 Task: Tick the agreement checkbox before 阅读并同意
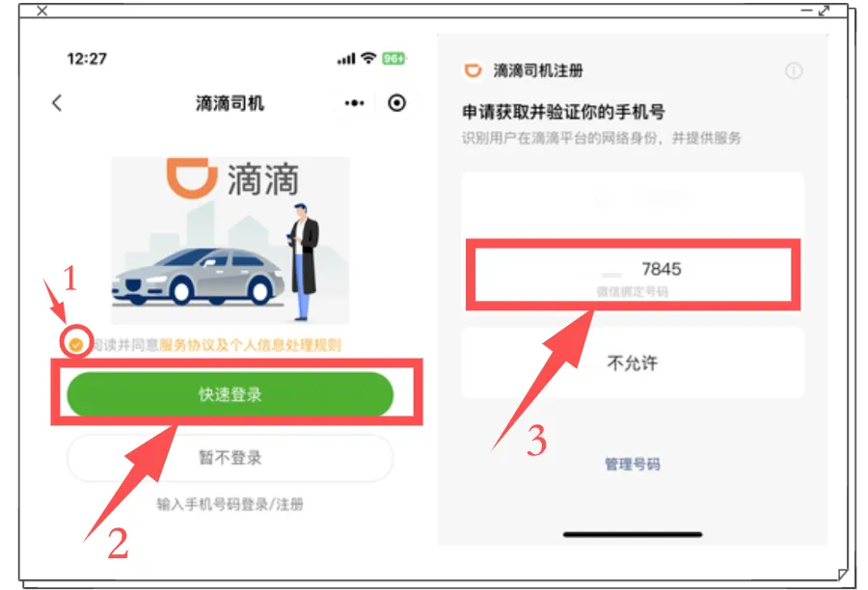[x=76, y=345]
